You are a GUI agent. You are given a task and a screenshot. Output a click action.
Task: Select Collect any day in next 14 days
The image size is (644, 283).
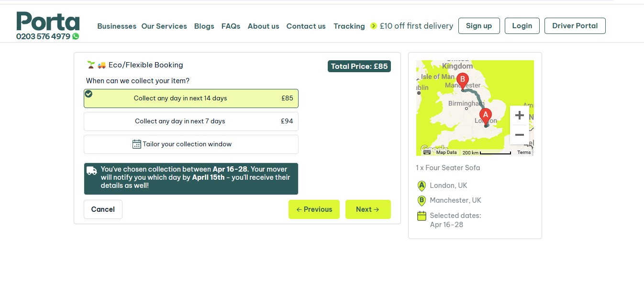pyautogui.click(x=191, y=98)
